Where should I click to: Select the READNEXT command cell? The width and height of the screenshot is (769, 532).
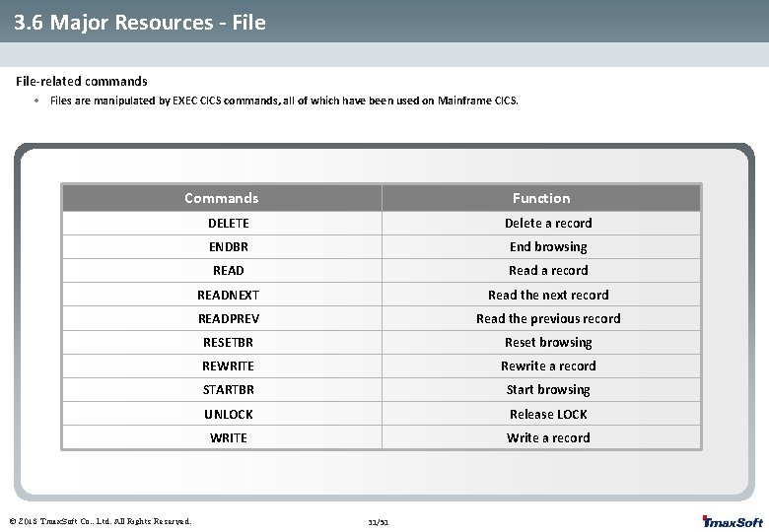tap(222, 295)
